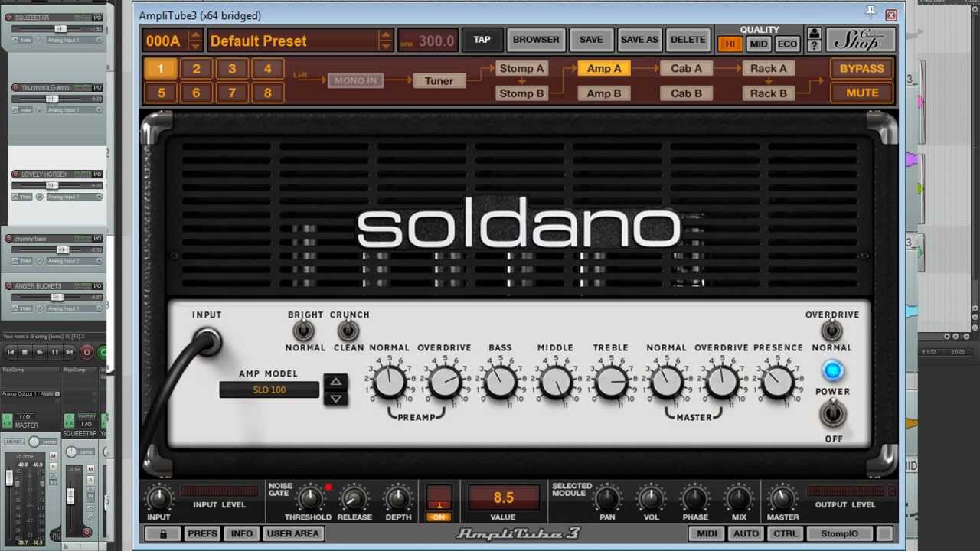This screenshot has height=551, width=980.
Task: Select preset slot 2
Action: click(x=196, y=69)
